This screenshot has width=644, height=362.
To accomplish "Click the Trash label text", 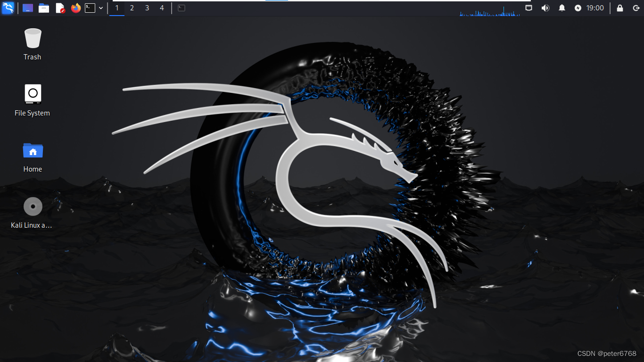I will pos(33,57).
